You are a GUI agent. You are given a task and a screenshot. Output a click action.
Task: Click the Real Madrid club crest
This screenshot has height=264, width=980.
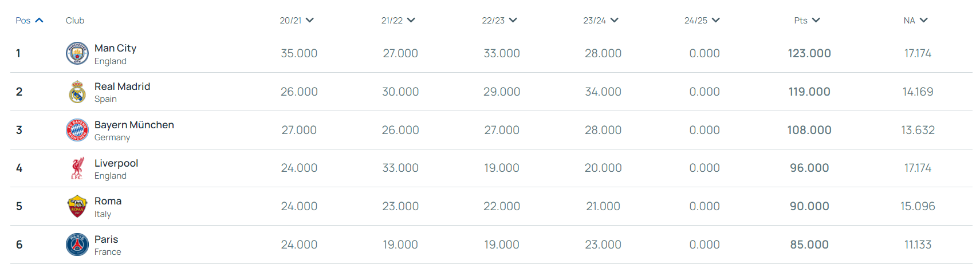pyautogui.click(x=77, y=92)
